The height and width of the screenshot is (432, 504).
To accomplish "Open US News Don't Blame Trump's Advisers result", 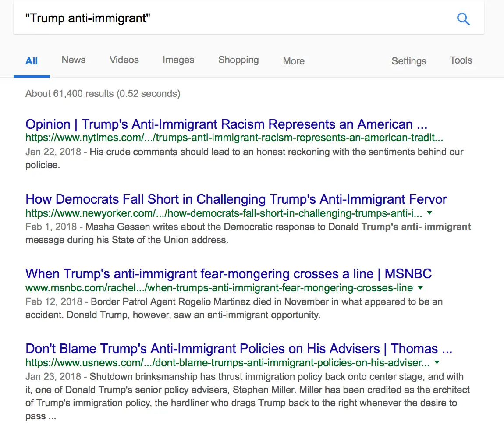I will (x=239, y=349).
